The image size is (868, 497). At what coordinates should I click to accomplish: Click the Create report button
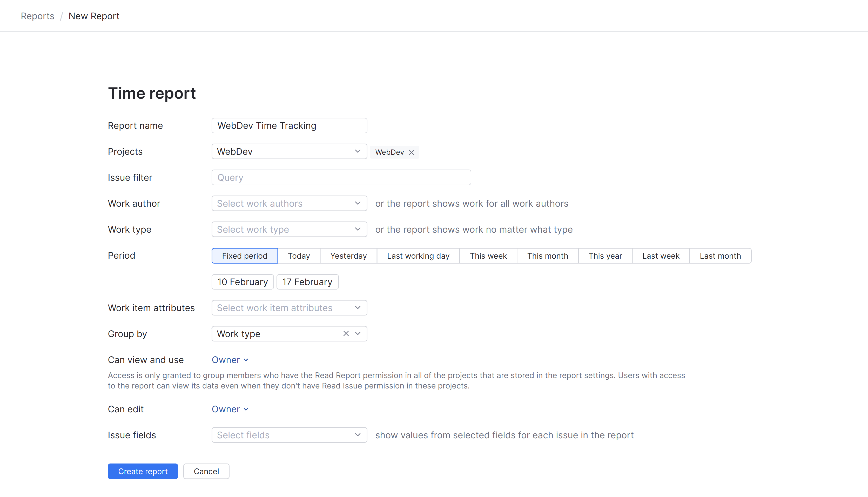click(143, 471)
